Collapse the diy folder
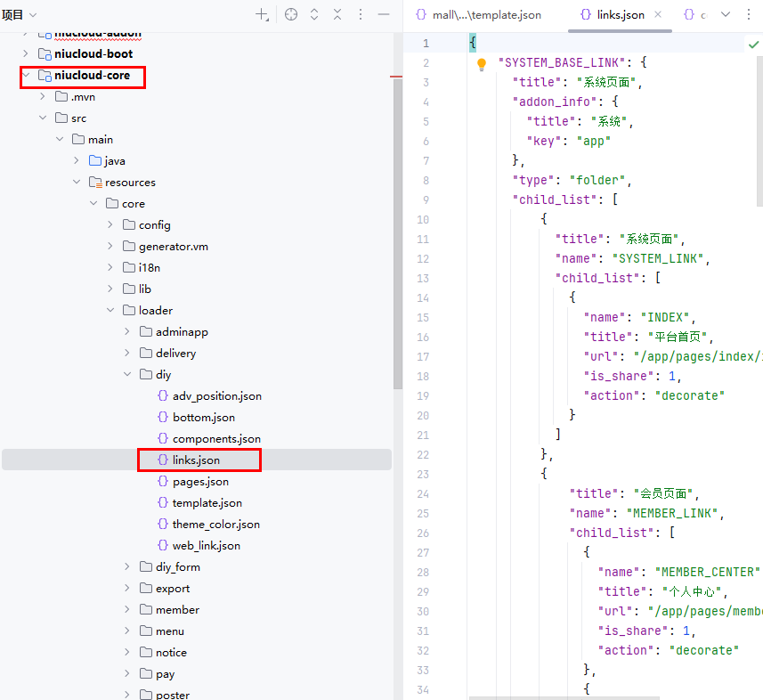763x700 pixels. click(127, 375)
